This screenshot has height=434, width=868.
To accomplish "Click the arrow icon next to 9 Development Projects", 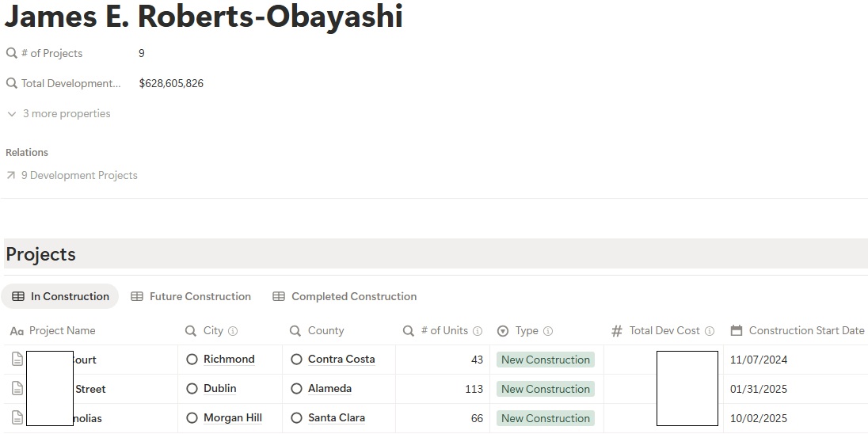I will click(x=11, y=176).
